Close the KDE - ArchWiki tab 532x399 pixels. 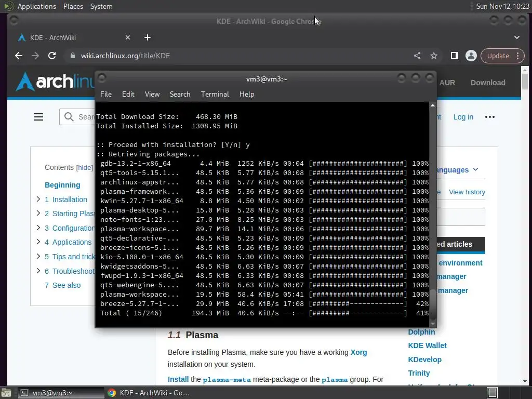(128, 37)
